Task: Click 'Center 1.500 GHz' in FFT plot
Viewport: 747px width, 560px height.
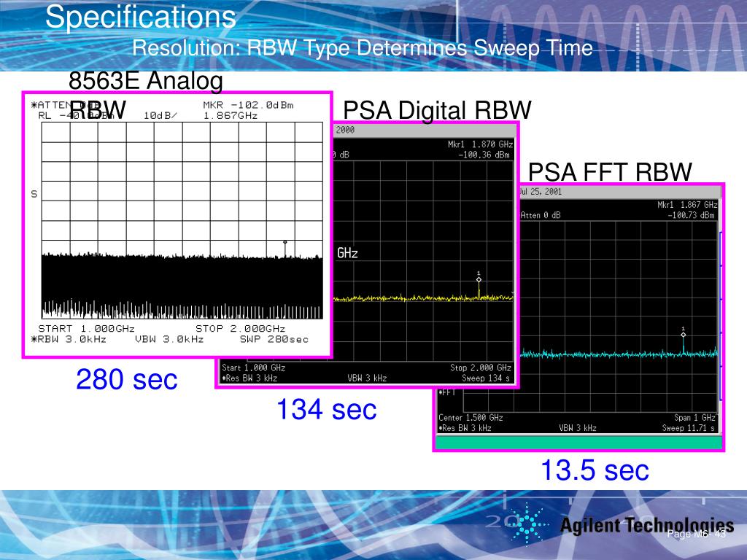Action: (x=471, y=418)
